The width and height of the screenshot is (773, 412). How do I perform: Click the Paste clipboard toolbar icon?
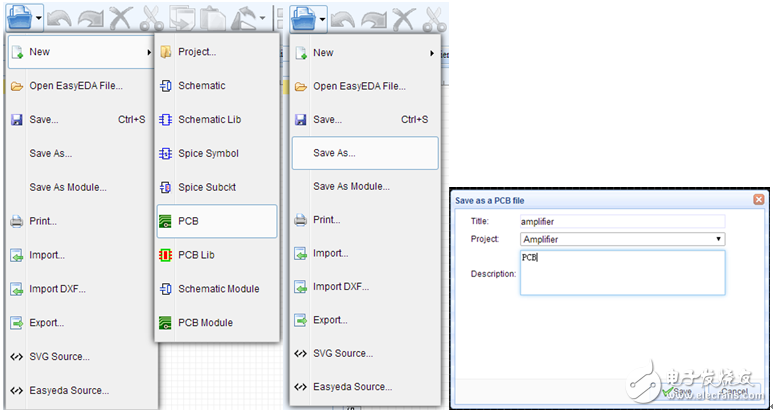pos(214,17)
